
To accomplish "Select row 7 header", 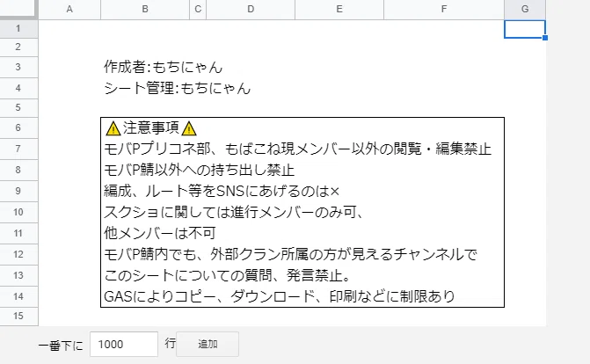I will 18,149.
